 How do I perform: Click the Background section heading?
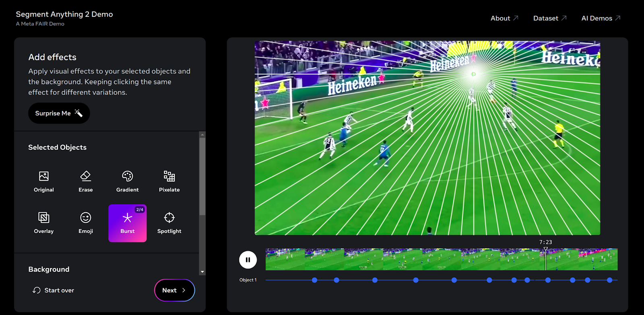(x=49, y=269)
